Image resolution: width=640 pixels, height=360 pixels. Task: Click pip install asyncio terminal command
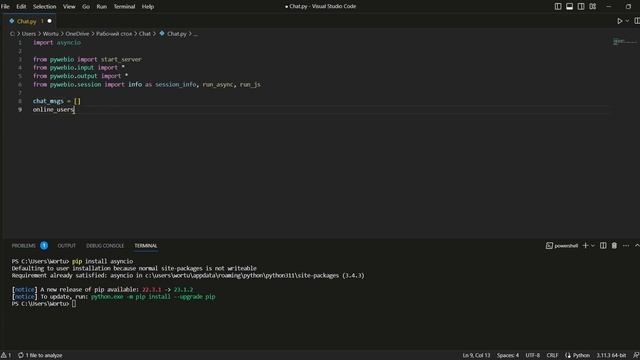(x=102, y=261)
